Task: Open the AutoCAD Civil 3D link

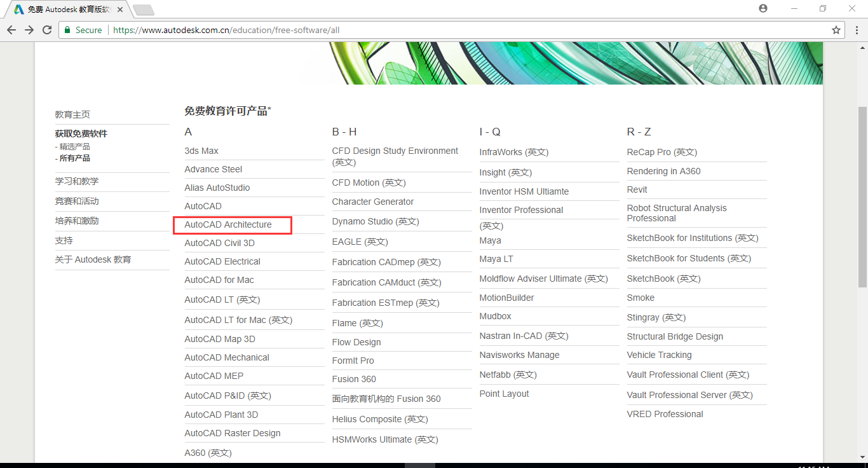Action: tap(219, 243)
